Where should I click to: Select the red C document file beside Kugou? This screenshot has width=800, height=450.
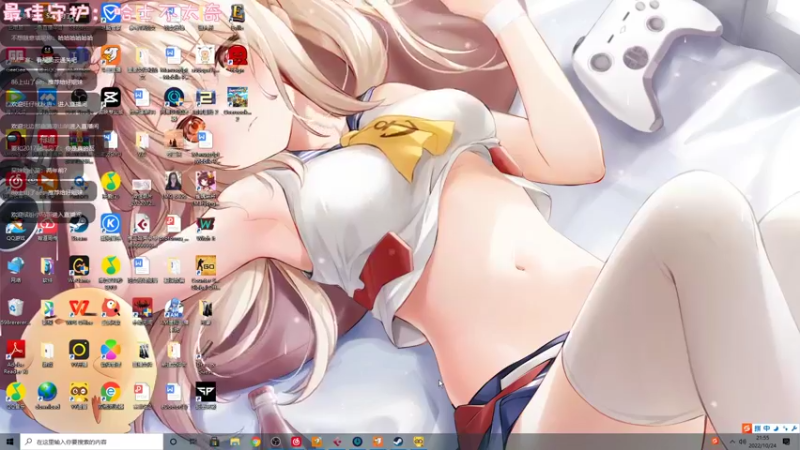tap(142, 223)
